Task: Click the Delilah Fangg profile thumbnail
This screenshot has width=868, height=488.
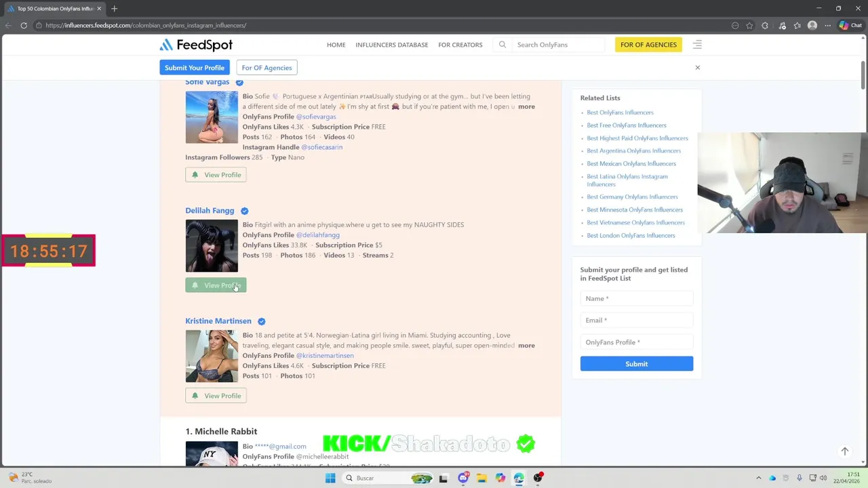Action: coord(212,245)
